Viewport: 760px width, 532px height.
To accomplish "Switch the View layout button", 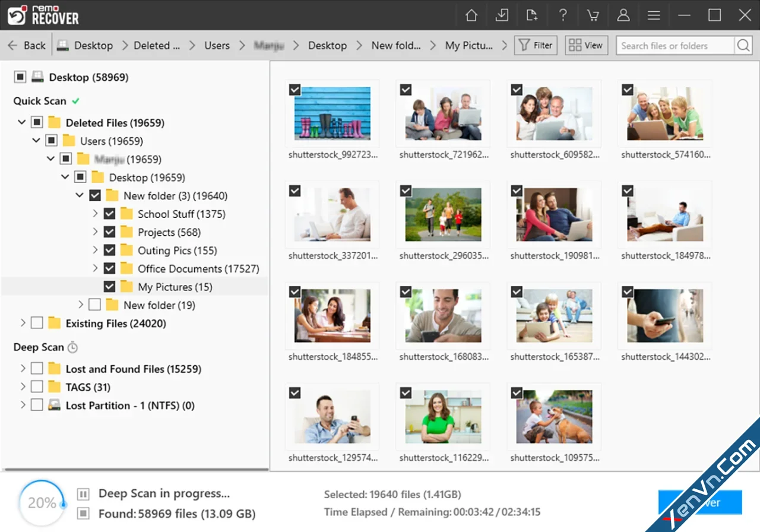I will point(586,45).
